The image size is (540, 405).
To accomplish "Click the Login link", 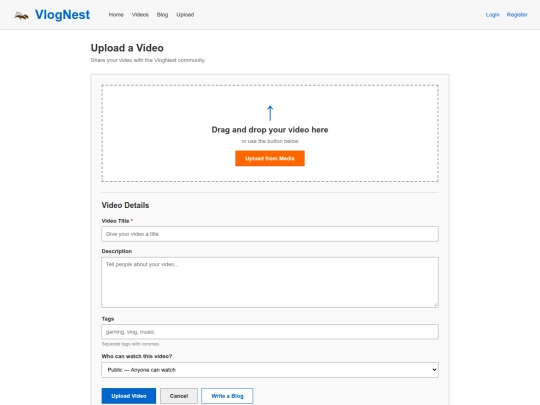I will [492, 14].
